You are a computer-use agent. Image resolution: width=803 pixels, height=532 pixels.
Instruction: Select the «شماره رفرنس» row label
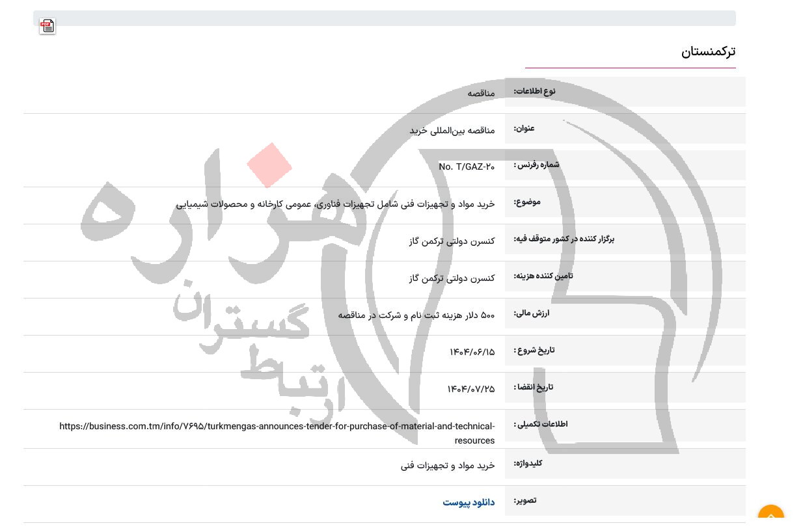coord(536,165)
